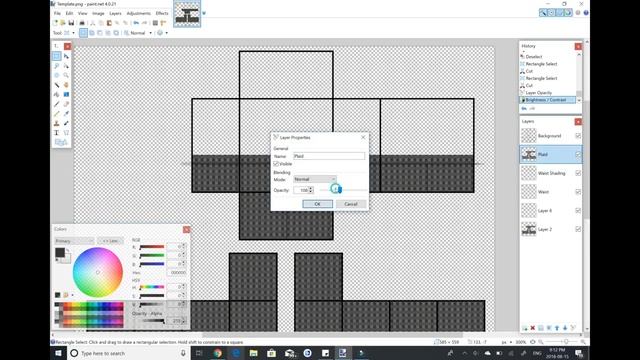Click the primary black color swatch
This screenshot has height=360, width=640.
tap(60, 253)
